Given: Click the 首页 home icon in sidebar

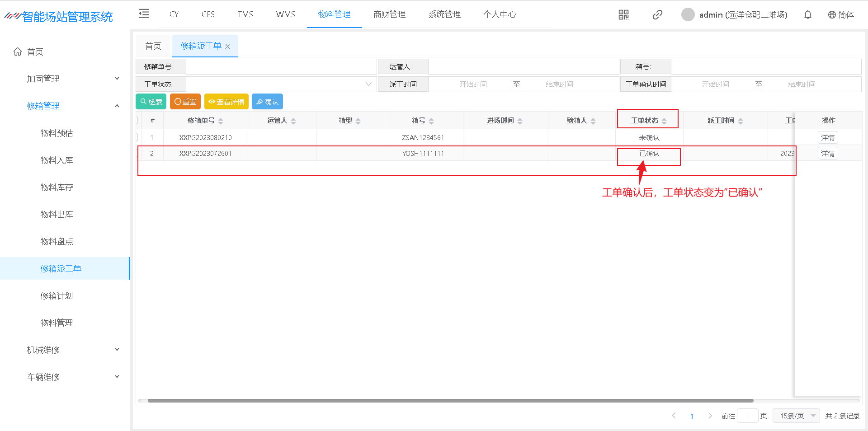Looking at the screenshot, I should pos(18,52).
